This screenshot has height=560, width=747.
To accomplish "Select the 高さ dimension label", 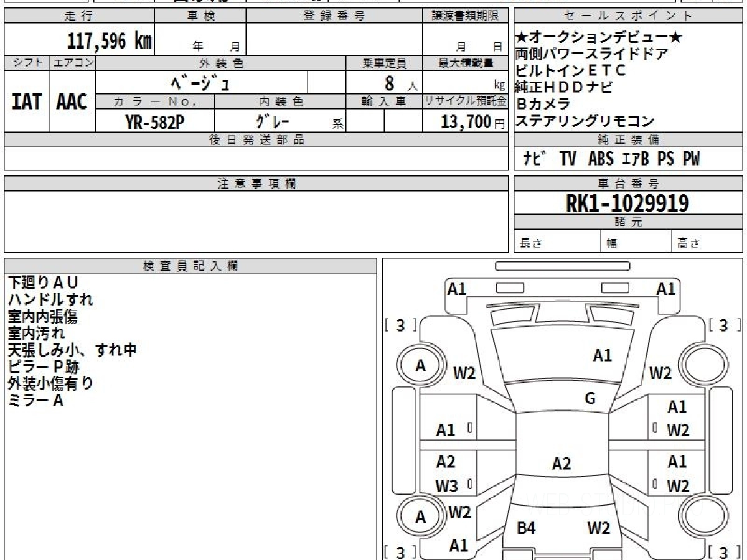I will (689, 245).
